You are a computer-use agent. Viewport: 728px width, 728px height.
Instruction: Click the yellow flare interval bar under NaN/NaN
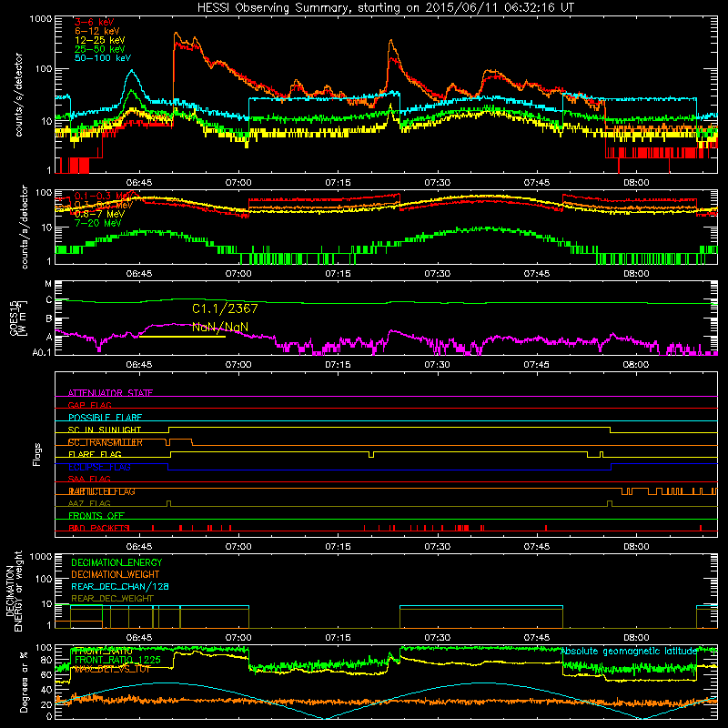182,337
